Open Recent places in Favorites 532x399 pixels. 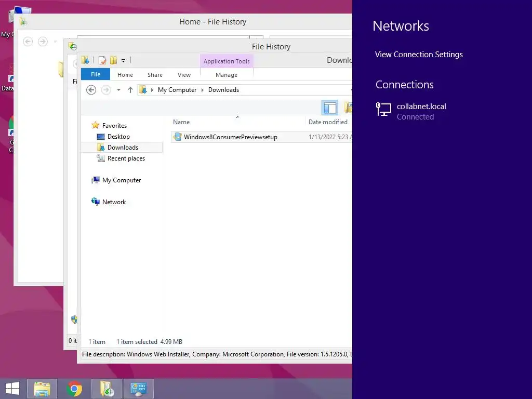126,158
